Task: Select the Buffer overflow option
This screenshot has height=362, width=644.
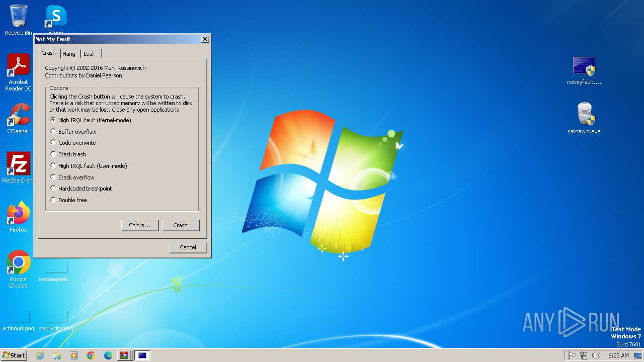Action: tap(73, 132)
